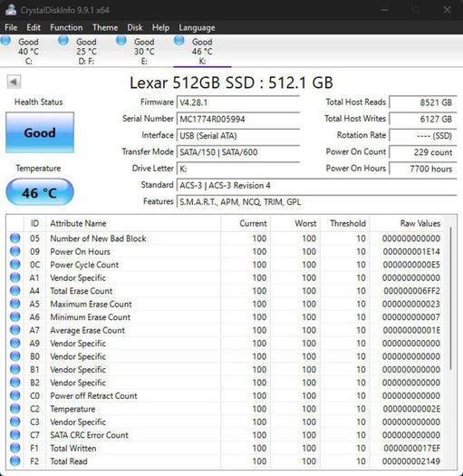The height and width of the screenshot is (476, 463).
Task: Open the Function menu
Action: 66,27
